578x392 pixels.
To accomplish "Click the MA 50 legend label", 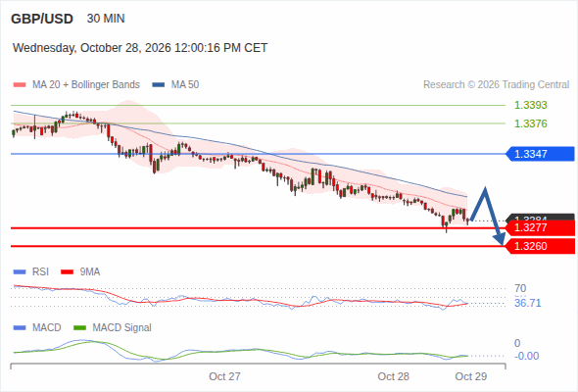I will (x=185, y=85).
